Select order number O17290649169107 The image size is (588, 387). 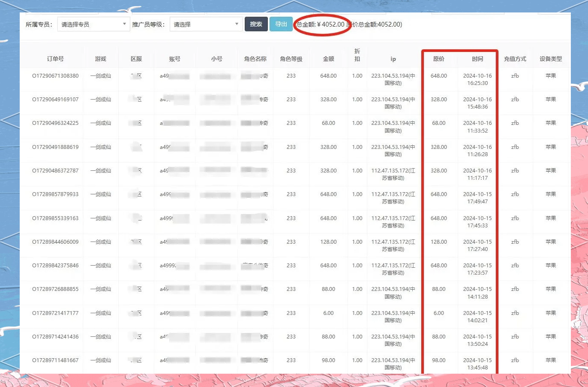point(55,100)
